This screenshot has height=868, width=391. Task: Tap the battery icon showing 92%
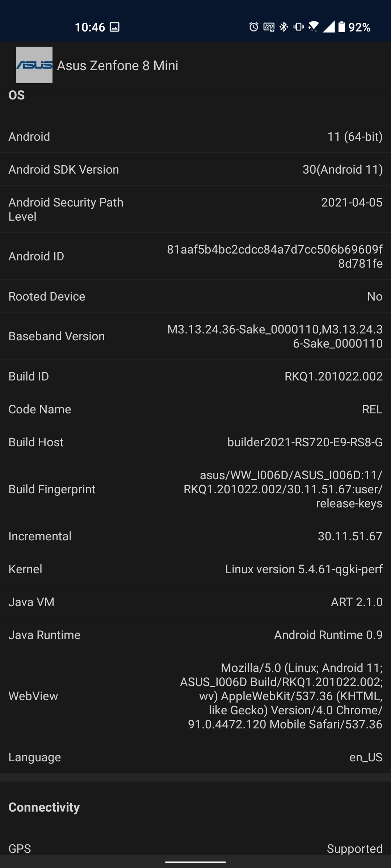point(342,27)
